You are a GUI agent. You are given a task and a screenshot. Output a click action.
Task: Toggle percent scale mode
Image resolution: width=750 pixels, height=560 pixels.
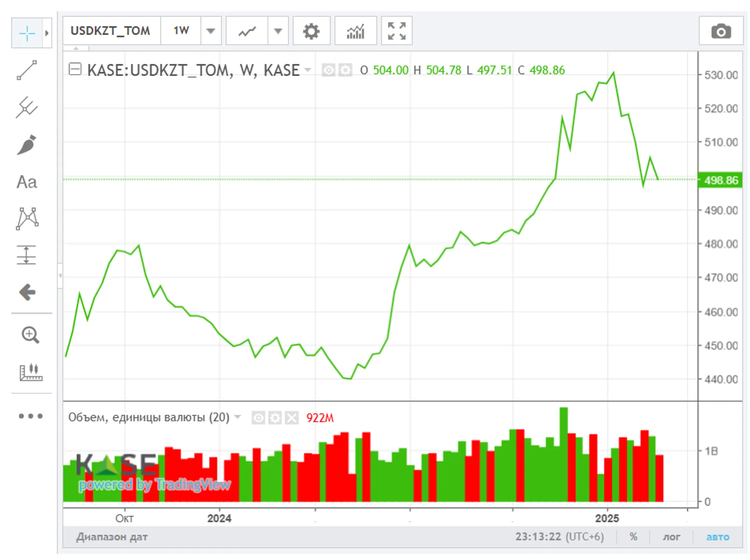tap(633, 537)
